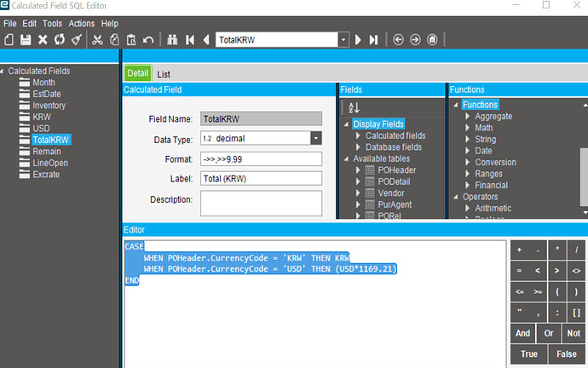Expand the Math functions node
Image resolution: width=588 pixels, height=368 pixels.
click(x=467, y=128)
